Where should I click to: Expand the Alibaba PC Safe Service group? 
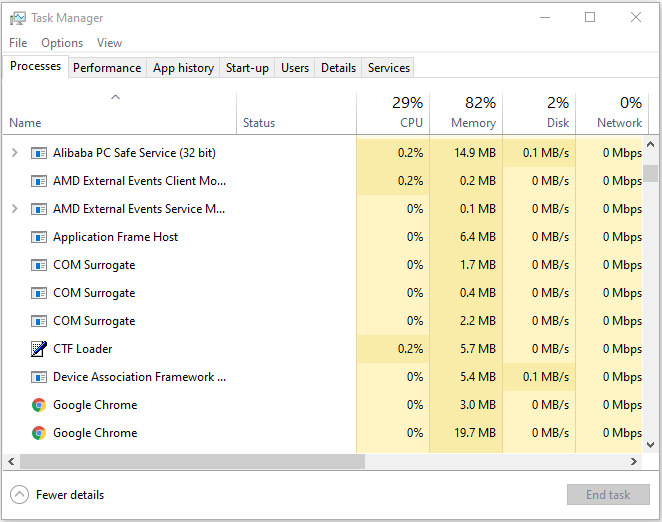point(14,152)
